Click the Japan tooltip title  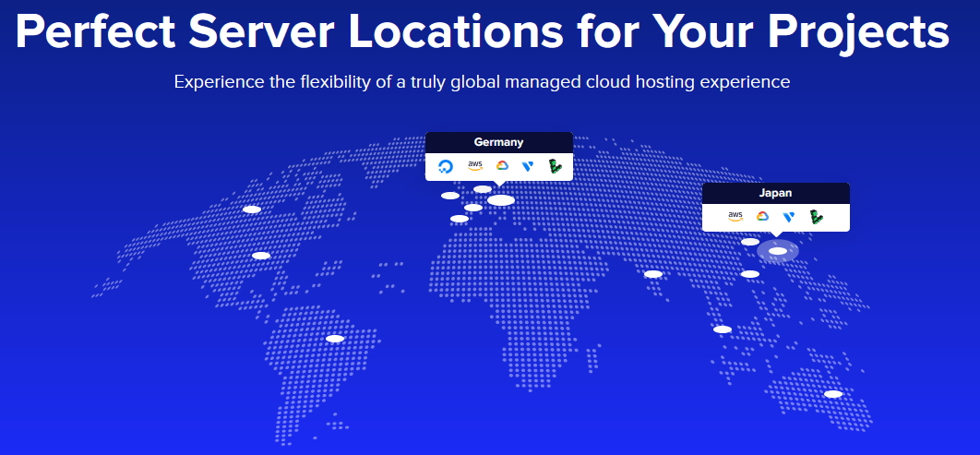click(x=776, y=193)
